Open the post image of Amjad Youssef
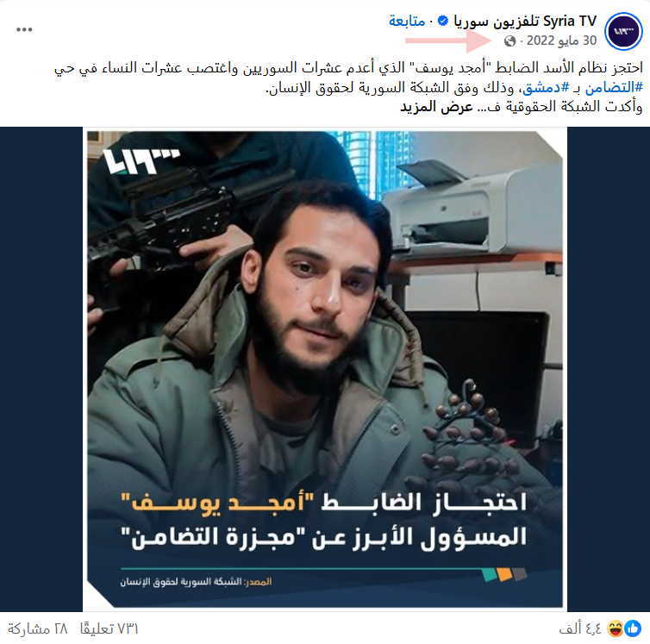650x644 pixels. tap(325, 369)
